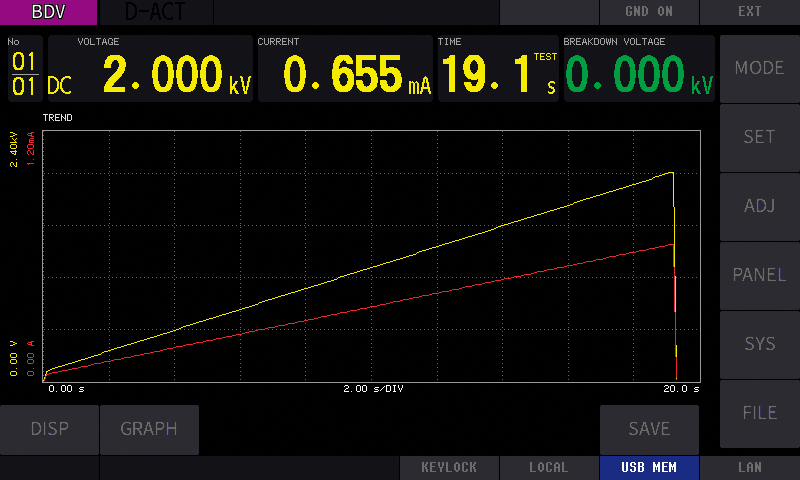The height and width of the screenshot is (480, 800).
Task: Click the 1.20mA current axis maximum
Action: 31,148
